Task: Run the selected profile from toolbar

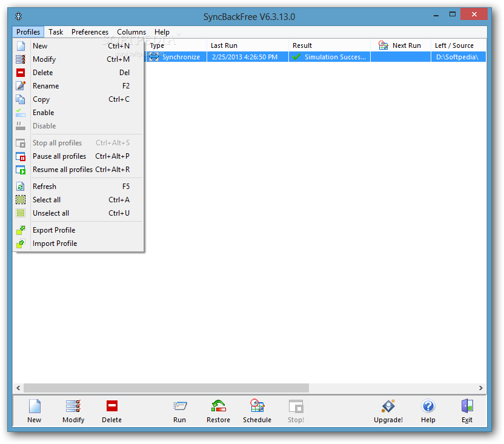Action: click(180, 411)
